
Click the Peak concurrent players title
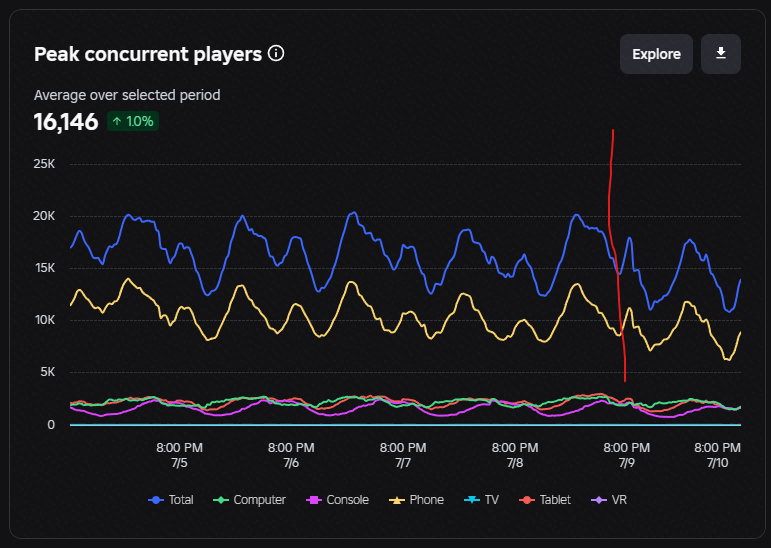(x=148, y=54)
